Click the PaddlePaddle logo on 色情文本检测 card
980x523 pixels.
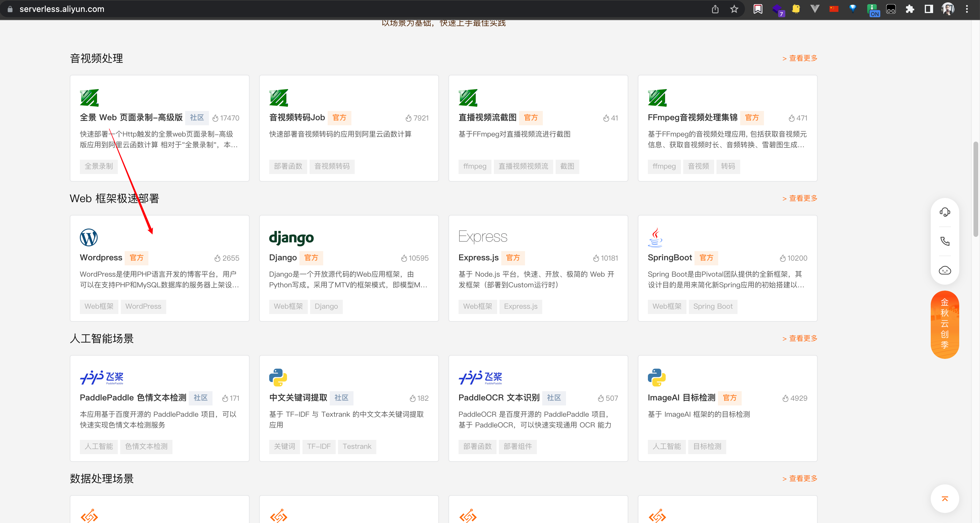102,377
